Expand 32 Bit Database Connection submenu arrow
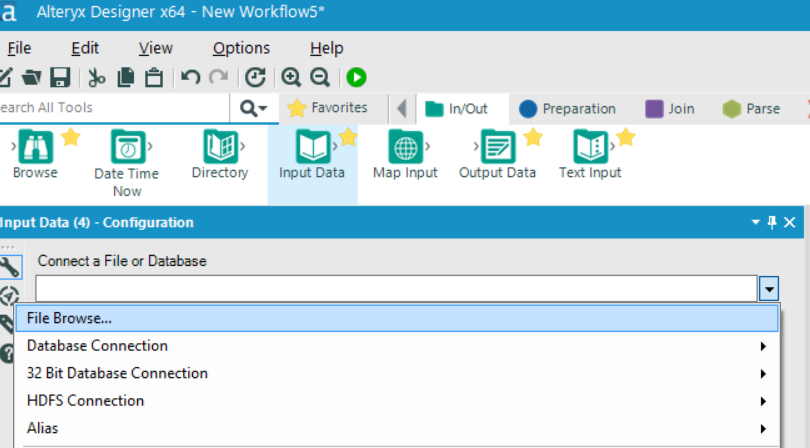Screen dimensions: 810x448 pos(763,374)
